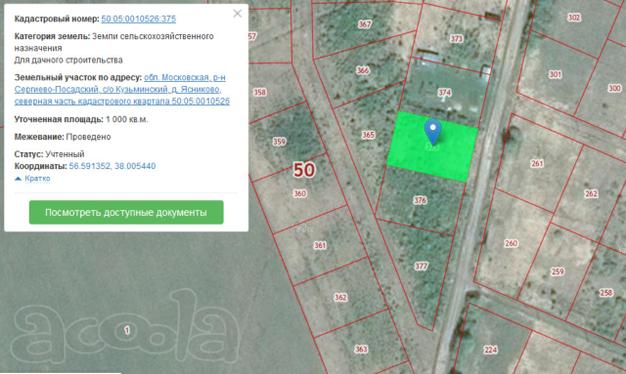Image resolution: width=626 pixels, height=374 pixels.
Task: Collapse details with the Кратко arrow
Action: (x=32, y=178)
